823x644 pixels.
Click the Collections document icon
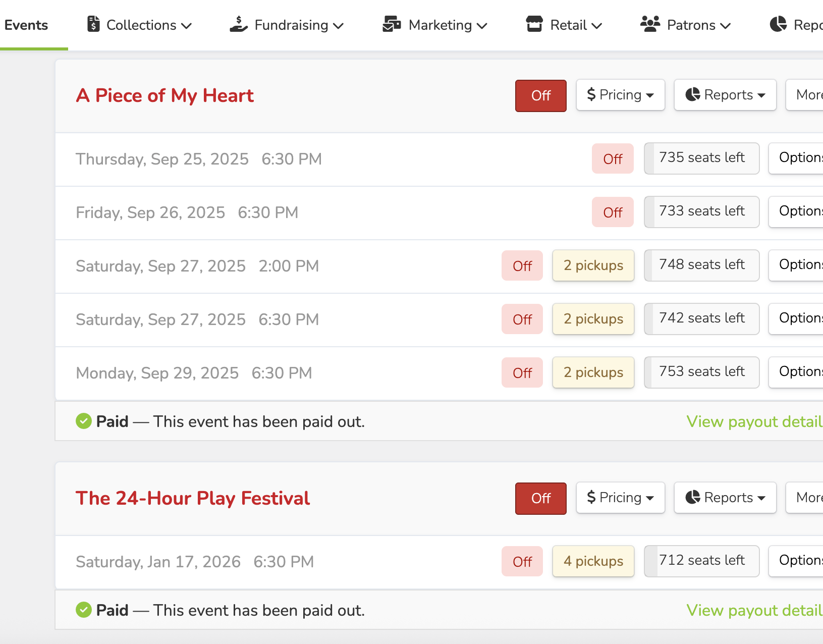[x=93, y=24]
